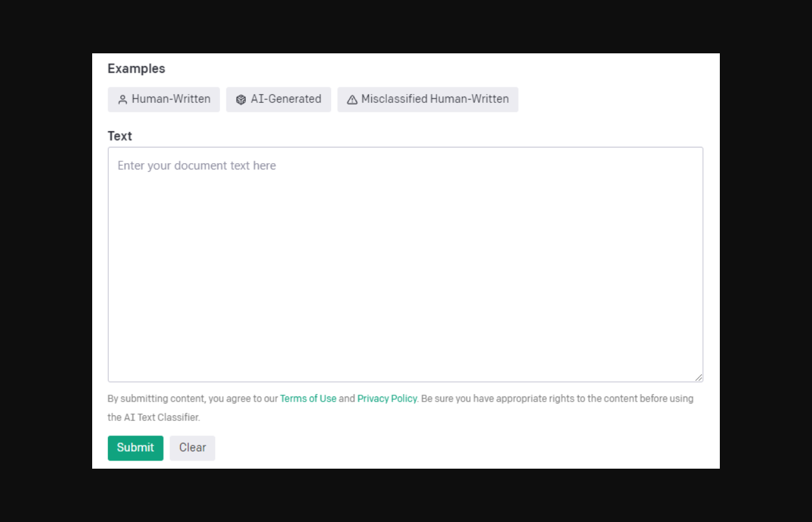
Task: Click the 'Examples' heading
Action: click(136, 69)
